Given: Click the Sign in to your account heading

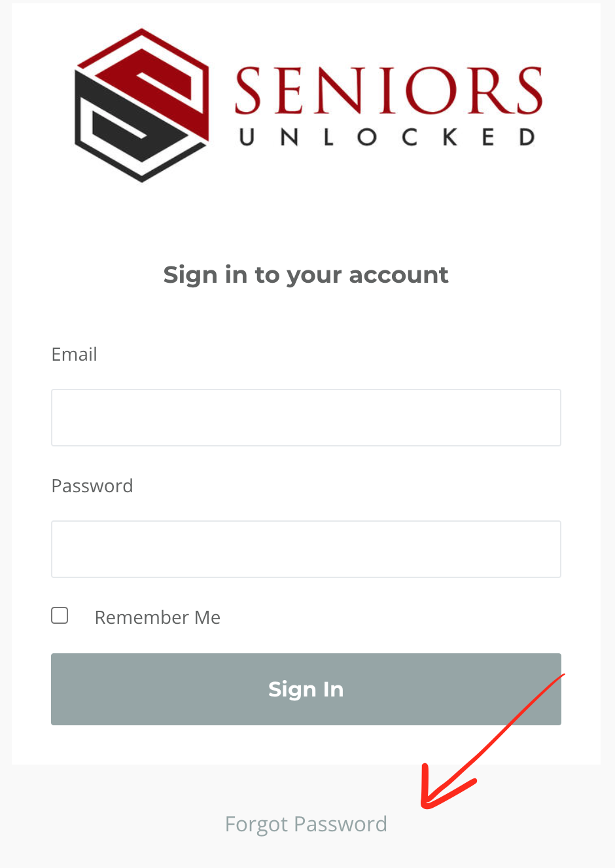Looking at the screenshot, I should click(x=306, y=275).
